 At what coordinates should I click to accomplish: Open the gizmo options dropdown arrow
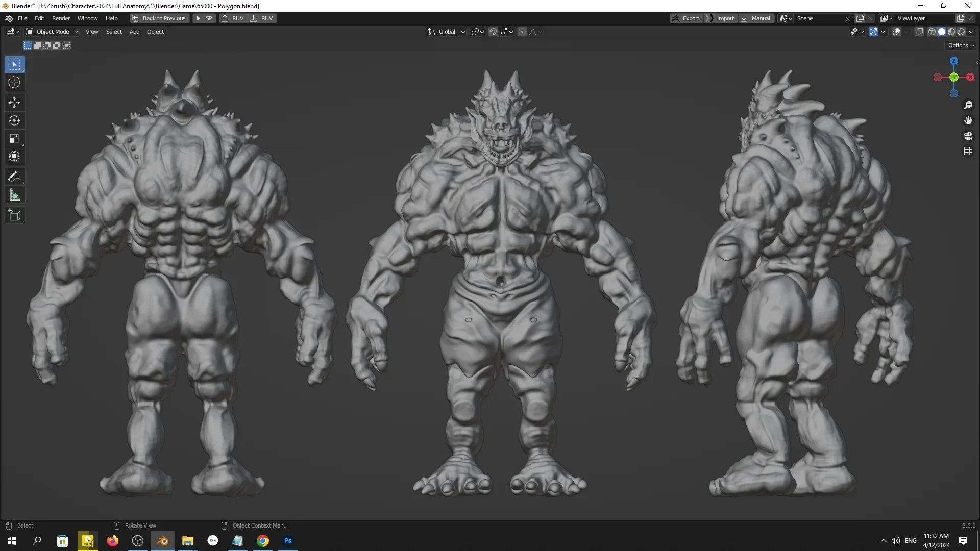(883, 32)
